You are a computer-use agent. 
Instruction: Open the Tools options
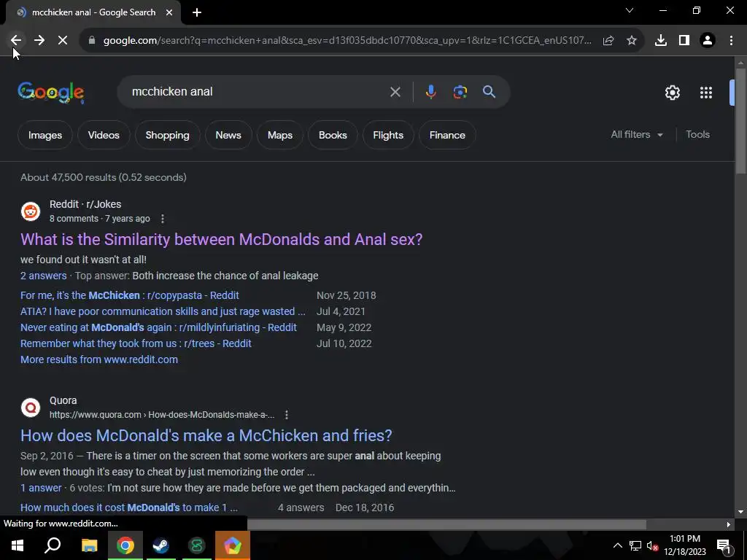click(697, 135)
